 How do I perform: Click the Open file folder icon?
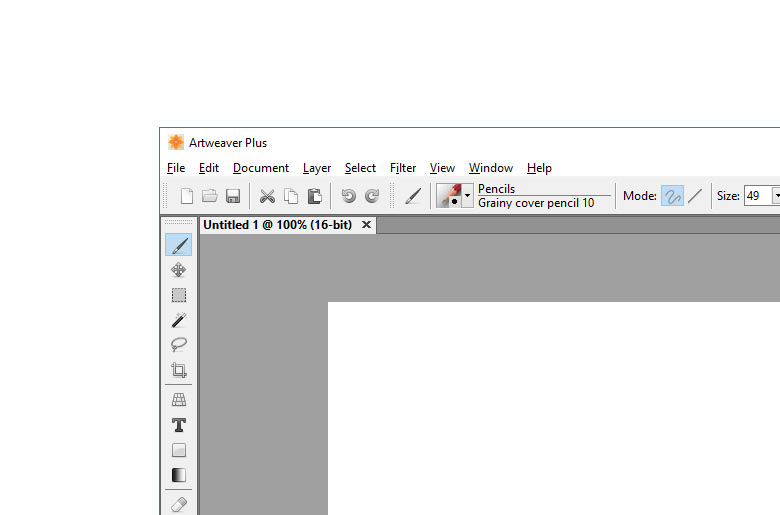tap(209, 196)
